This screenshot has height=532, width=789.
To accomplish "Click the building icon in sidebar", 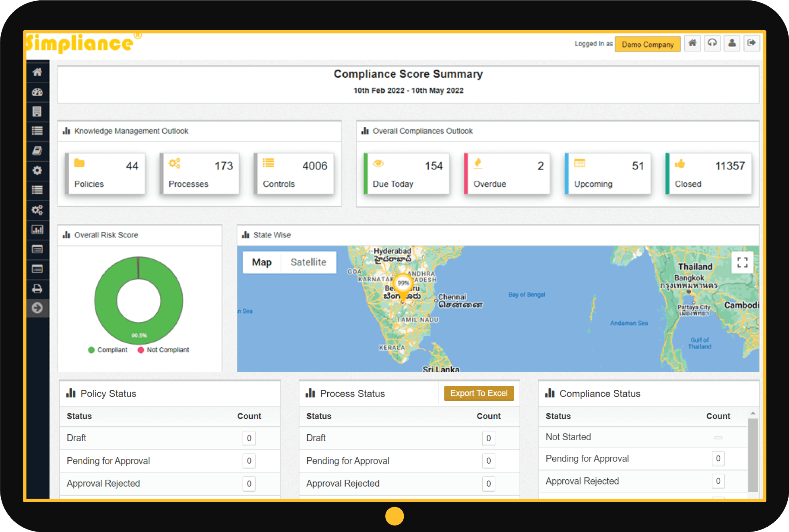I will pos(37,111).
